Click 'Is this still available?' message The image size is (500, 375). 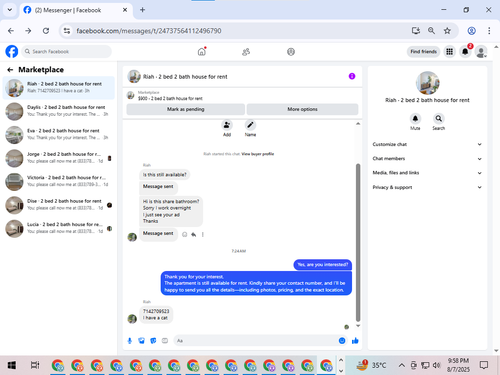tap(165, 175)
